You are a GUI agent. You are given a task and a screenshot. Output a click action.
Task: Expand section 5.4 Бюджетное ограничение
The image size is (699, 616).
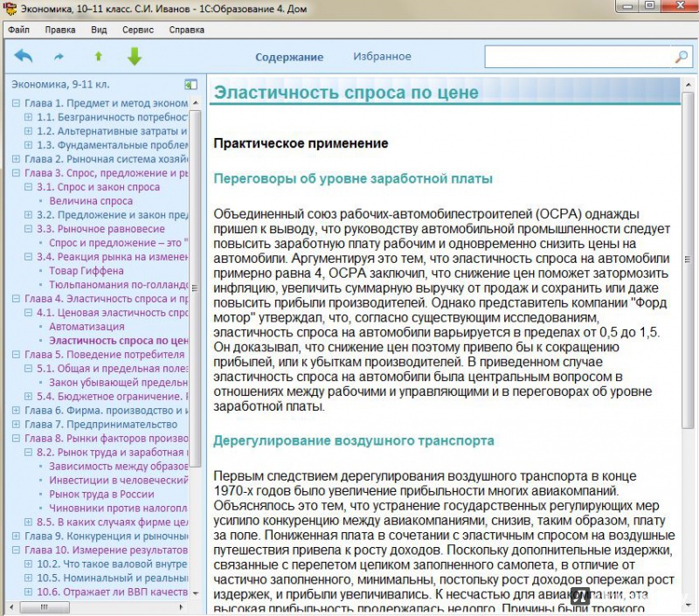tap(28, 397)
